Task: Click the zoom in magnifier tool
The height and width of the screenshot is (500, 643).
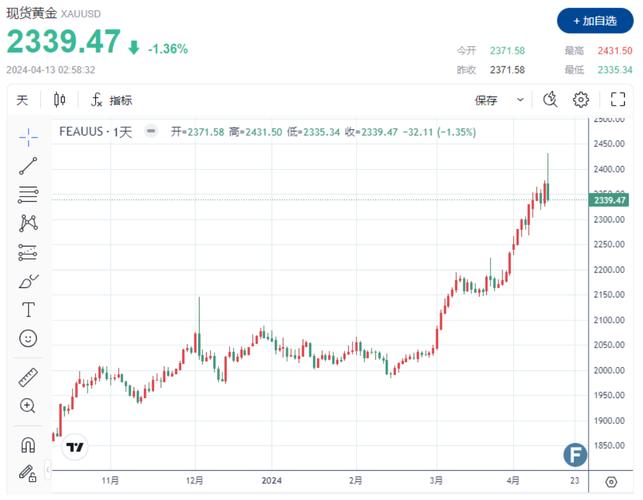Action: pos(28,406)
